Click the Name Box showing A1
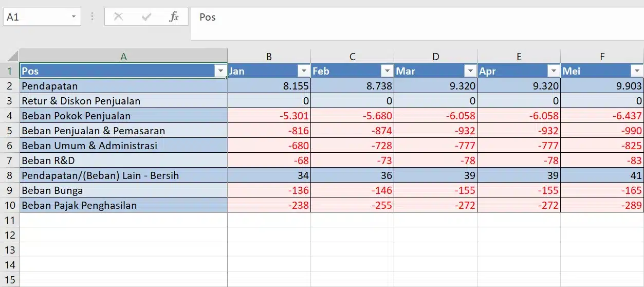The image size is (644, 287). coord(36,17)
